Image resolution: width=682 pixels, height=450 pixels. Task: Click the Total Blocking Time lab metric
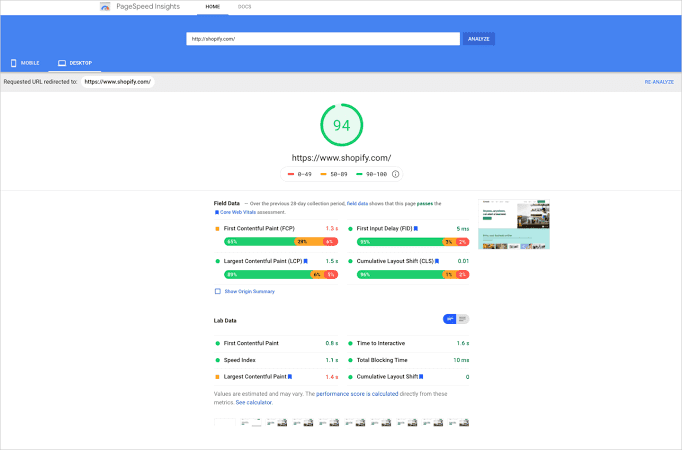coord(382,360)
